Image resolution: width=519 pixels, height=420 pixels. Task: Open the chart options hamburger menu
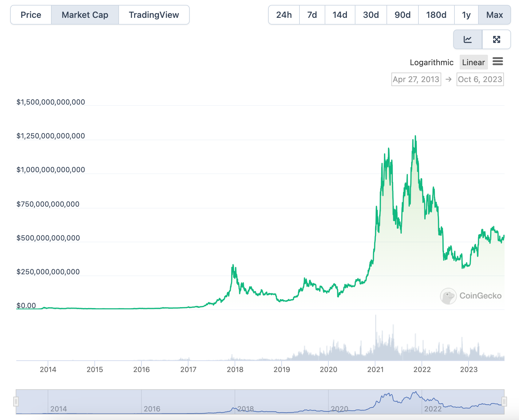[x=498, y=62]
